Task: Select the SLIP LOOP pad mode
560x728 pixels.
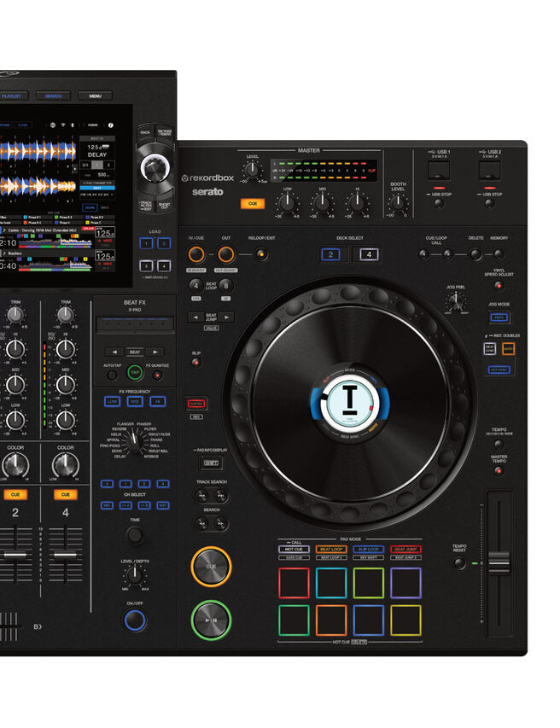Action: click(368, 549)
